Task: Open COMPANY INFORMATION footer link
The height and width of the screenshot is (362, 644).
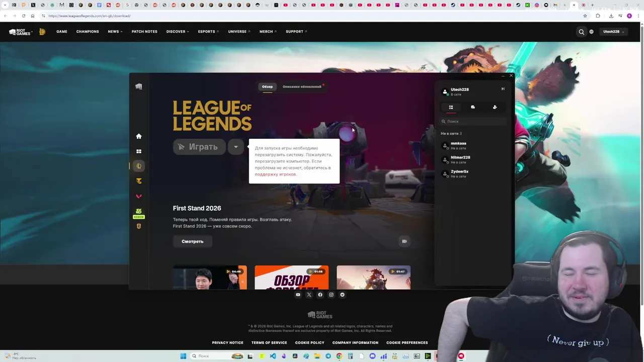Action: [355, 343]
